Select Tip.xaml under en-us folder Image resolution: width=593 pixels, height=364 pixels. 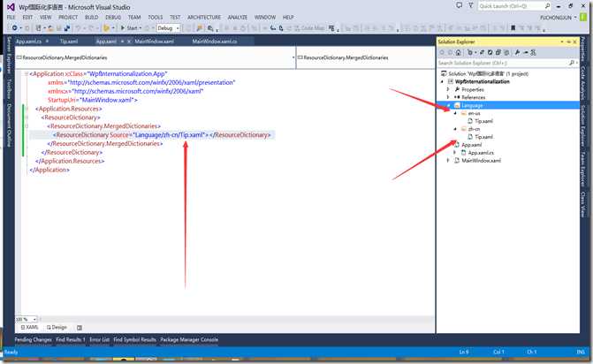coord(483,121)
